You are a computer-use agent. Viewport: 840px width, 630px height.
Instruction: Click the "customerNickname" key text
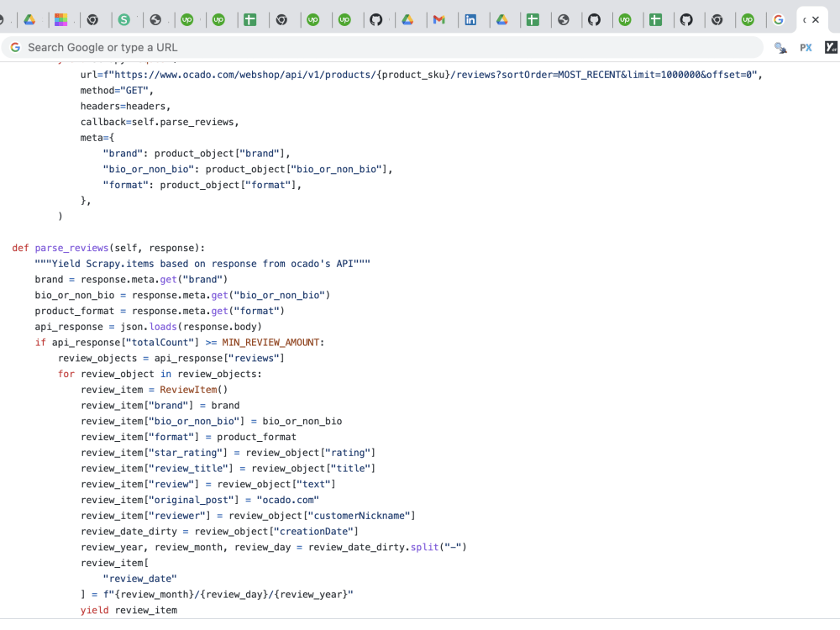point(359,516)
